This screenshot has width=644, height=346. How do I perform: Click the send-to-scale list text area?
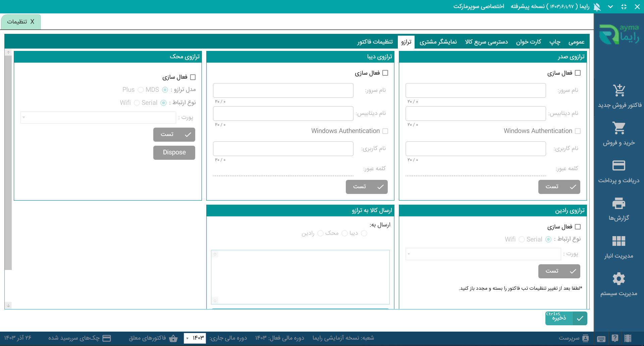coord(300,277)
